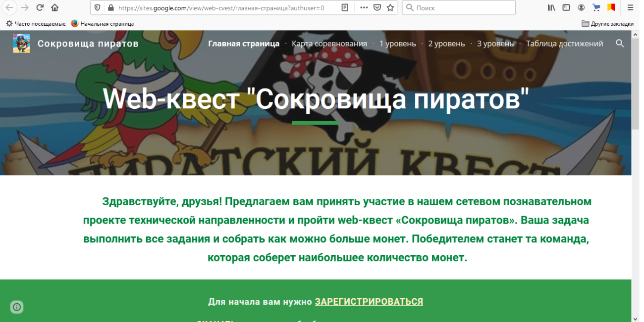644x322 pixels.
Task: Open 'Карта соревнования' page
Action: pyautogui.click(x=329, y=44)
